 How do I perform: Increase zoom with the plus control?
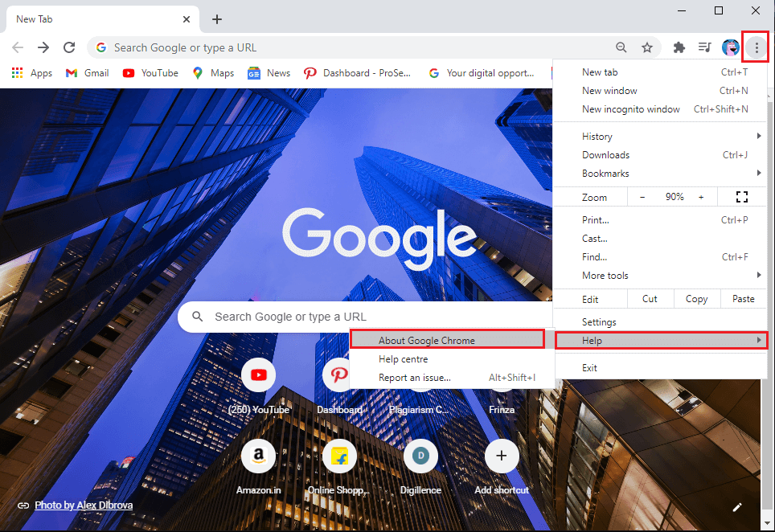[700, 196]
